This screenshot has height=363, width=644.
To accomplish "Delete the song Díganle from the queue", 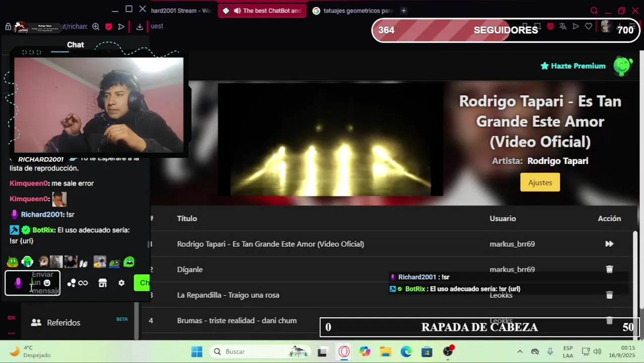I will coord(609,269).
